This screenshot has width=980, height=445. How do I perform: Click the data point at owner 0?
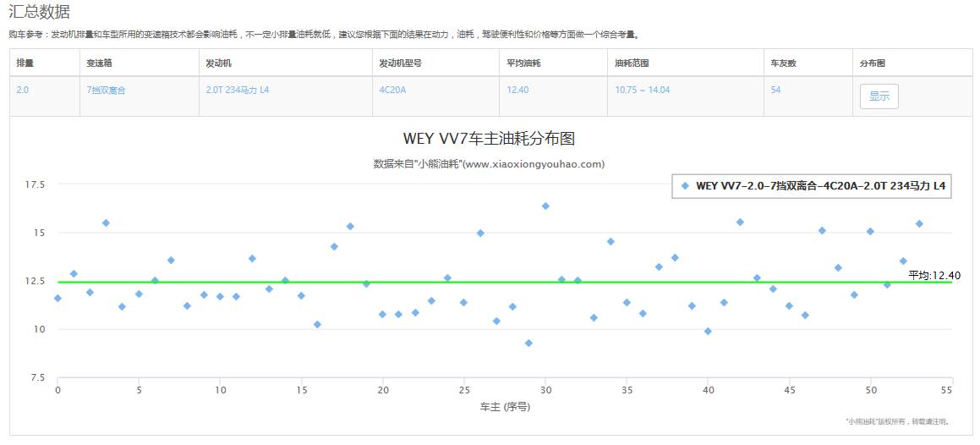click(x=57, y=298)
